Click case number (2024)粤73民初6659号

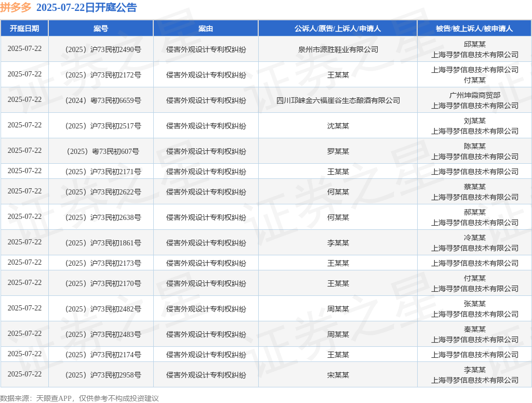103,100
